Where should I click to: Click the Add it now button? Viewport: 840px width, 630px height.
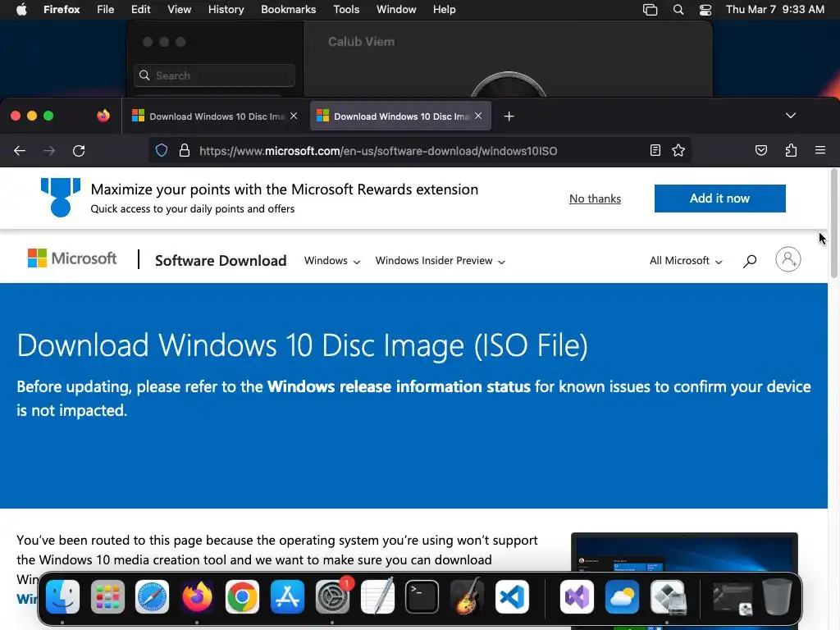click(x=719, y=199)
